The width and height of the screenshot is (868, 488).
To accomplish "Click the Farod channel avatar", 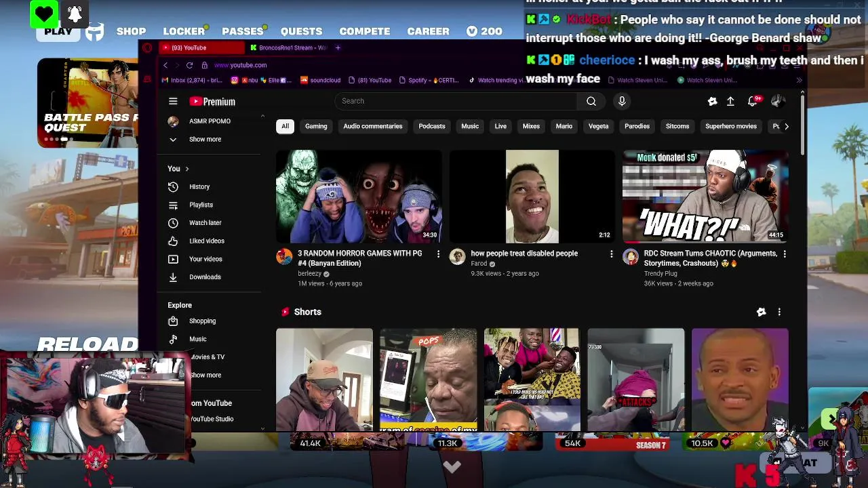I will 458,257.
